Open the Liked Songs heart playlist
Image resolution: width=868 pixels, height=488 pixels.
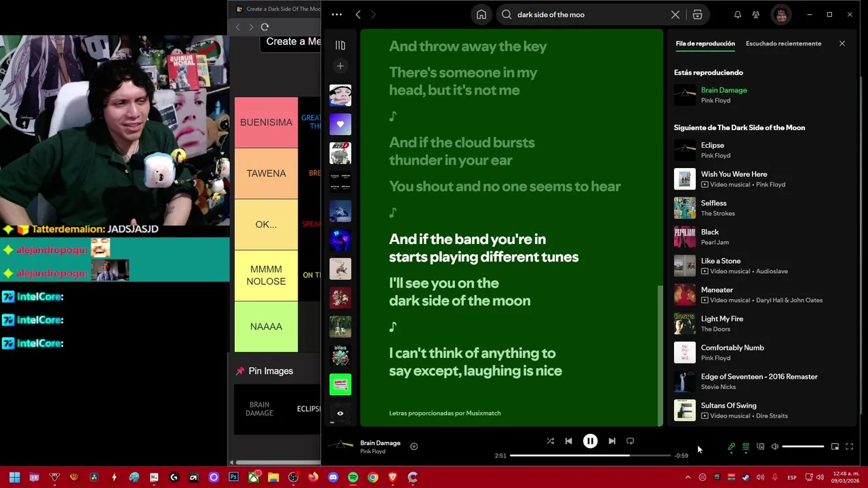coord(340,124)
